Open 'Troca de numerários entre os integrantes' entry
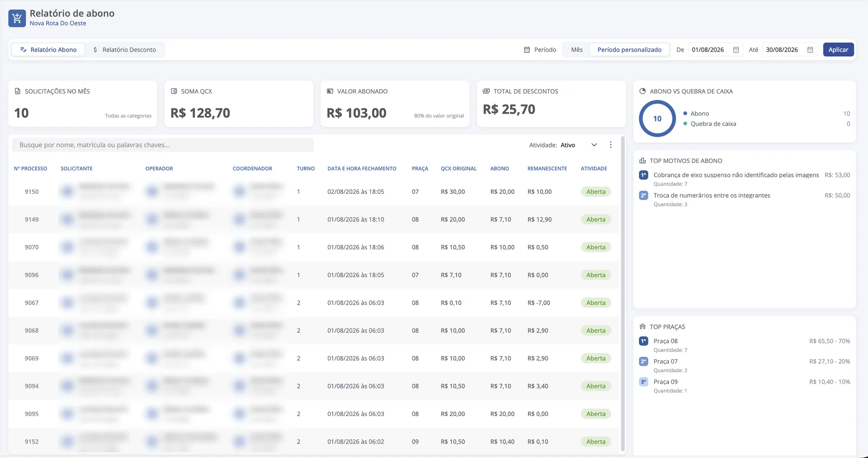 click(745, 199)
